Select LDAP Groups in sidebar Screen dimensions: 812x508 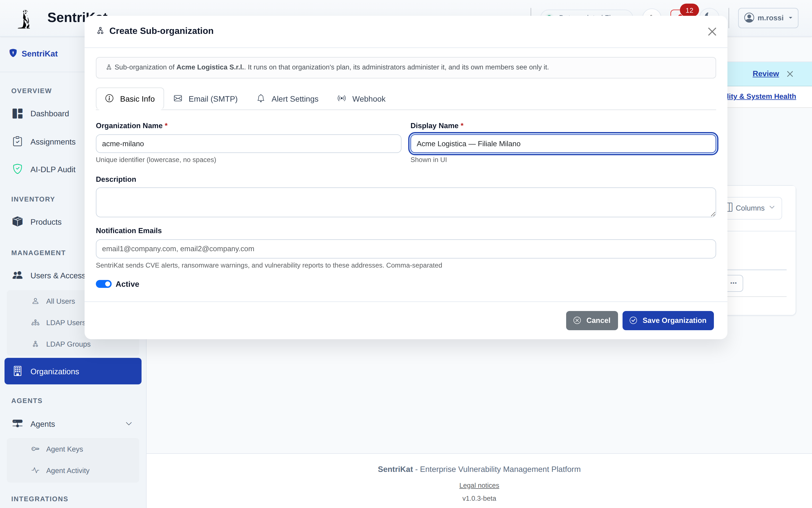pos(69,344)
